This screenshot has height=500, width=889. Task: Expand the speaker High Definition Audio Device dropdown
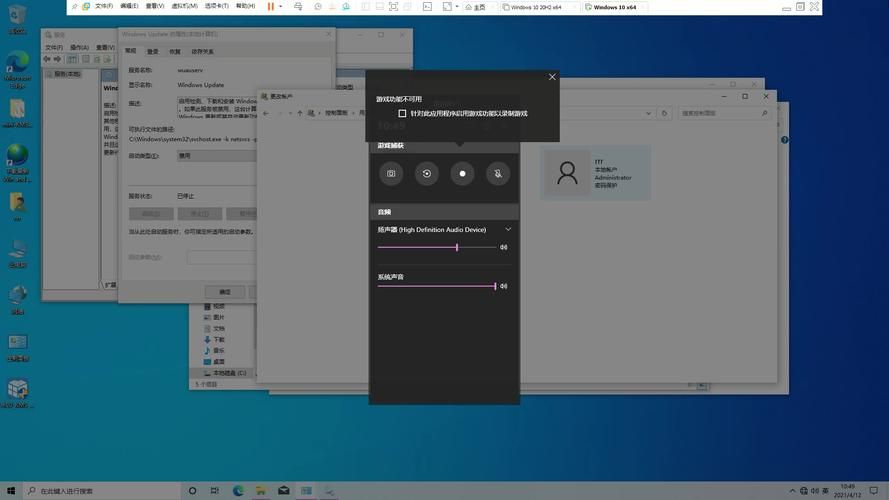click(x=508, y=230)
